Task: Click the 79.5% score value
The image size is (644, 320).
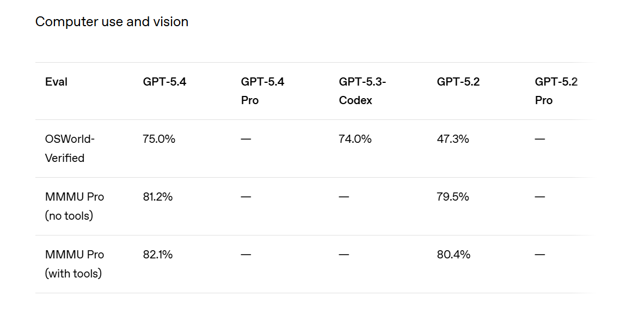Action: coord(452,197)
